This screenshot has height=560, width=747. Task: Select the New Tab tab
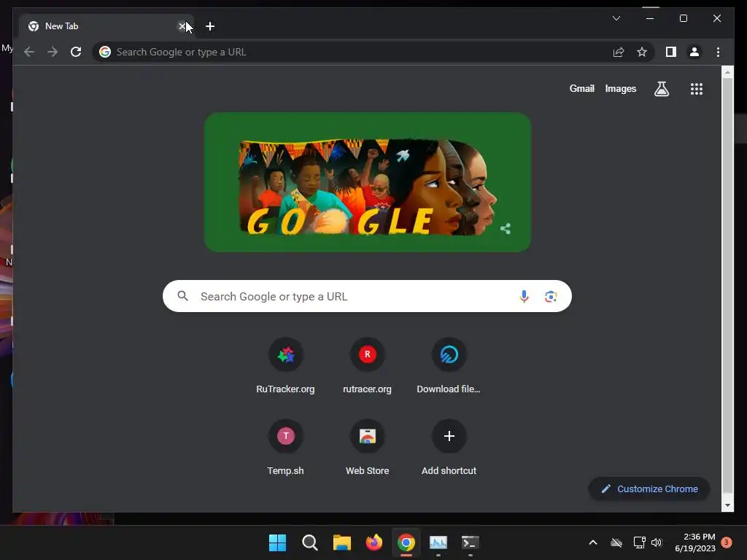(x=106, y=26)
